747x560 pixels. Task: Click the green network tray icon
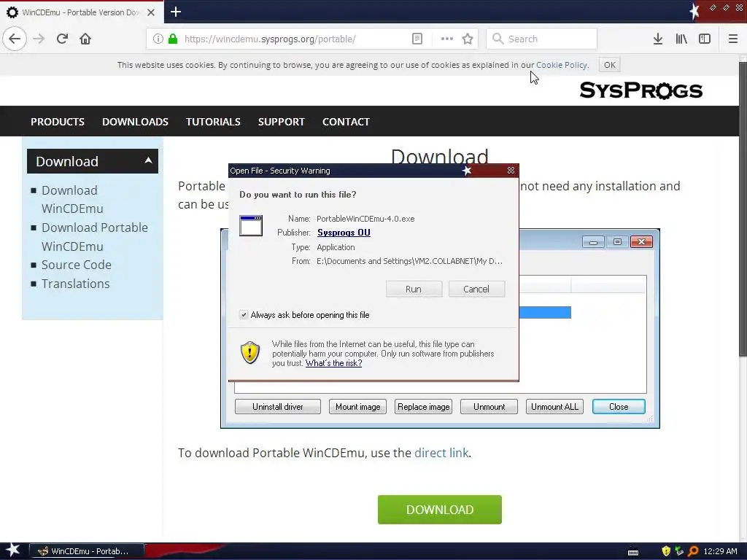[x=679, y=551]
